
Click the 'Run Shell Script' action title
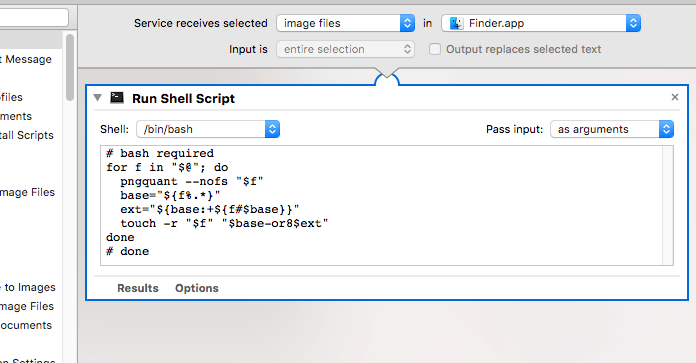(183, 99)
